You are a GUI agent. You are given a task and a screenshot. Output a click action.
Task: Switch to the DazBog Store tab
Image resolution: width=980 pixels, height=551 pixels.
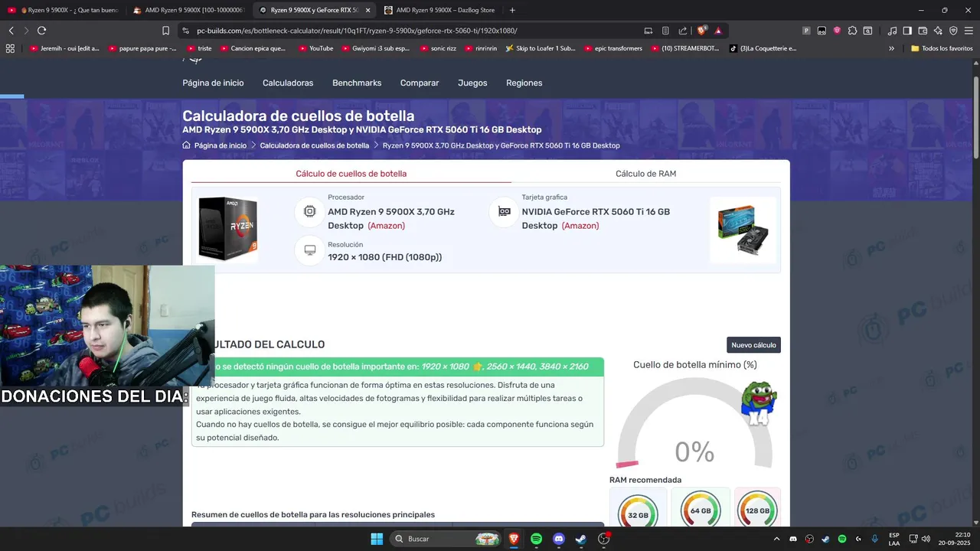point(439,10)
